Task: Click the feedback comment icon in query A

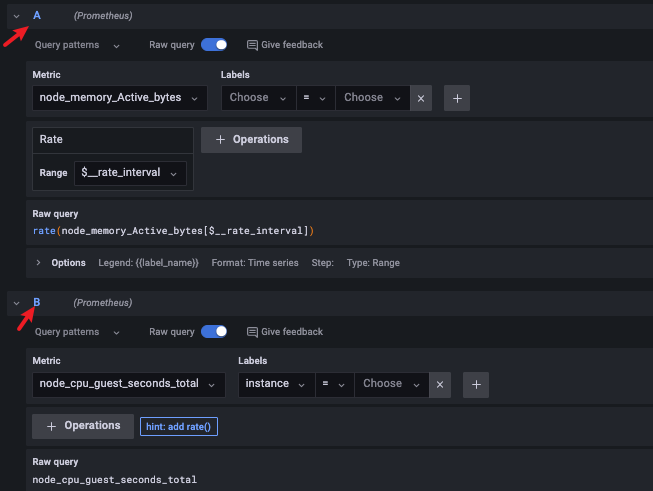Action: click(252, 45)
